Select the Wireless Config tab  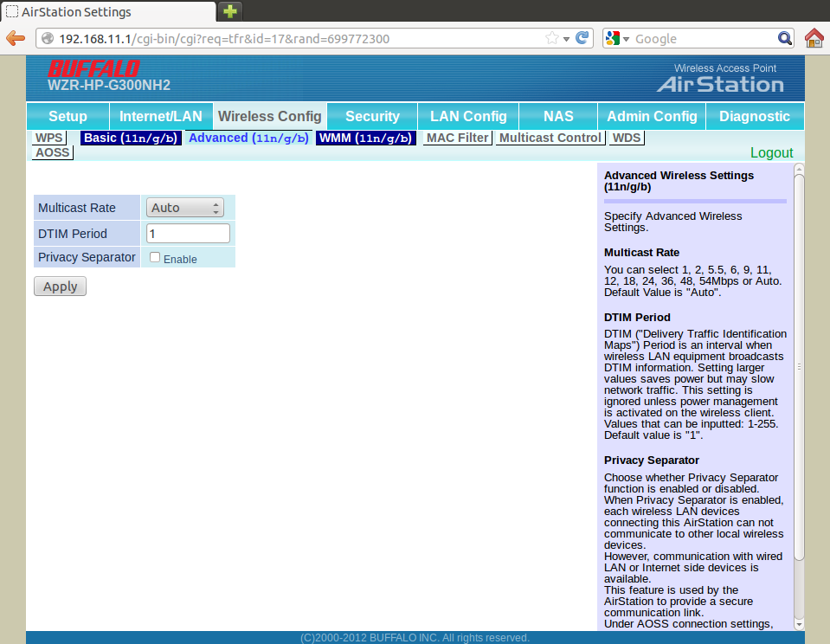[270, 116]
